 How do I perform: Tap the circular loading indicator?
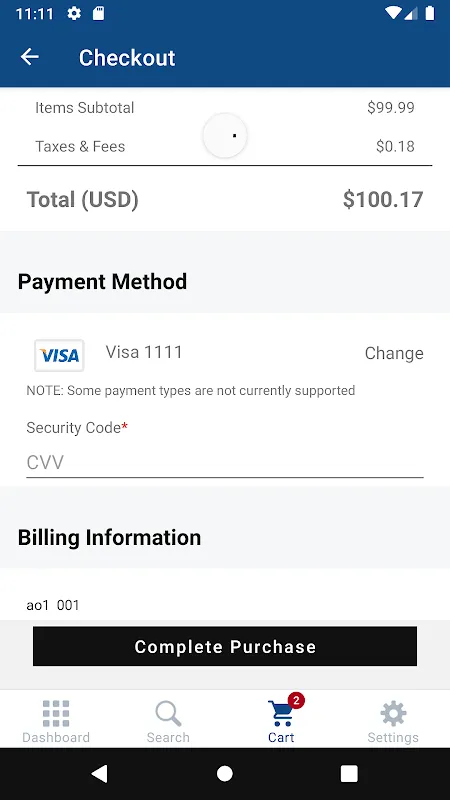point(225,136)
